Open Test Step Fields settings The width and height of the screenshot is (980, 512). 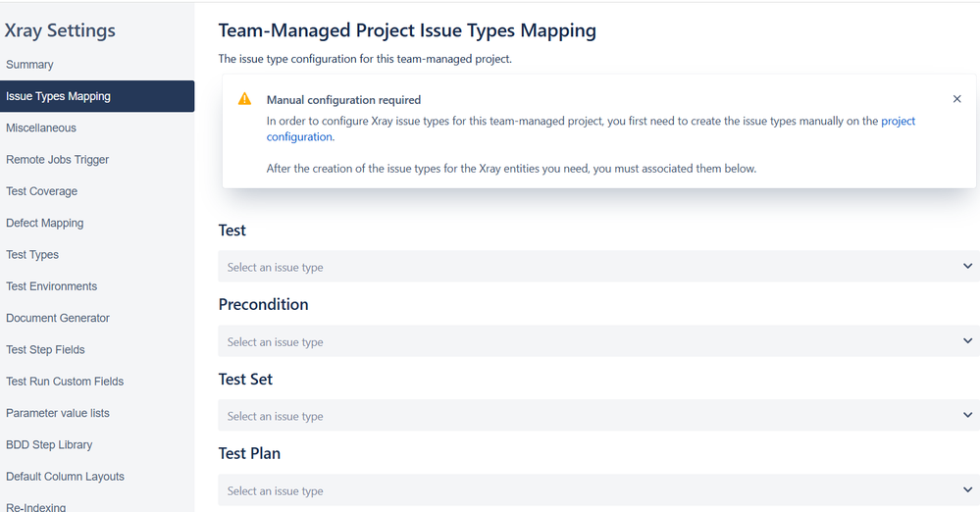[46, 349]
